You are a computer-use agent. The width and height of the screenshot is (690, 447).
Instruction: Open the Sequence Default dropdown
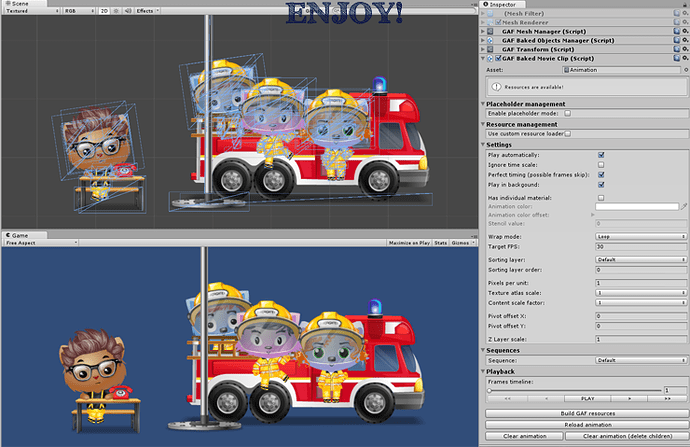click(x=641, y=360)
